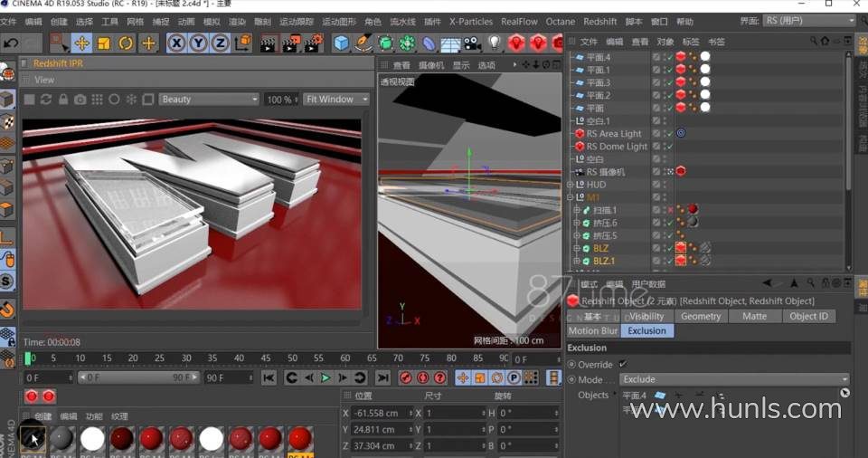Click the Render View clapperboard icon
This screenshot has height=458, width=868.
pos(269,43)
